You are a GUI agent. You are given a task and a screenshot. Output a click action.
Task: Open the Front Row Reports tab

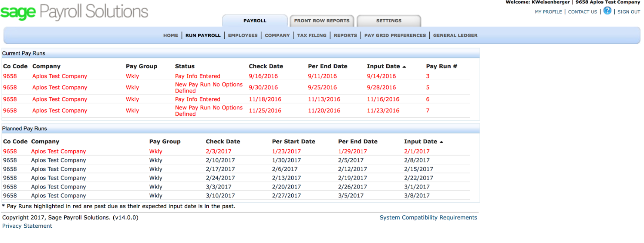[x=322, y=21]
